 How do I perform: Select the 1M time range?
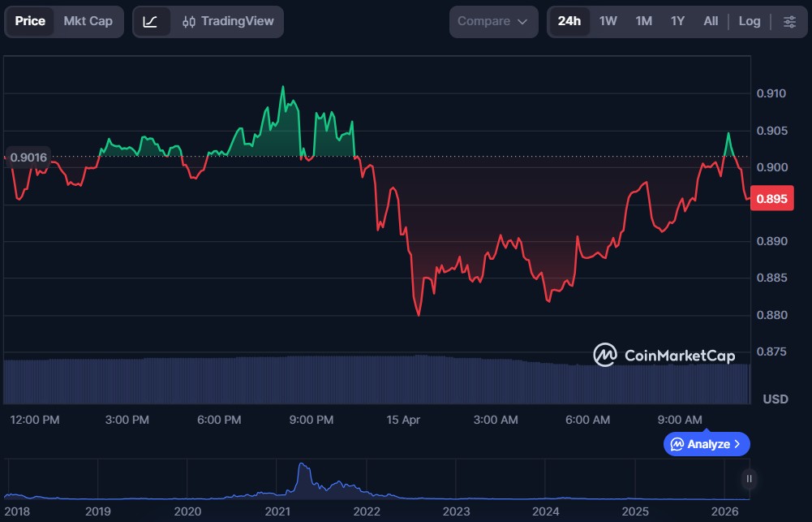pos(643,22)
